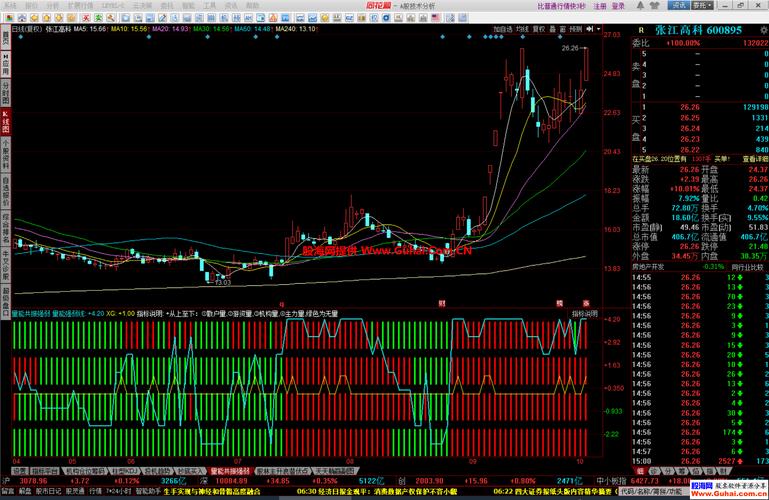Toggle 均线 moving averages on the chart
Screen dimensions: 769x500
522,30
